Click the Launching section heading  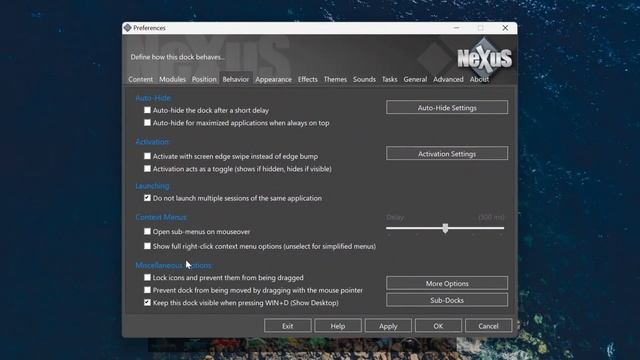(153, 186)
